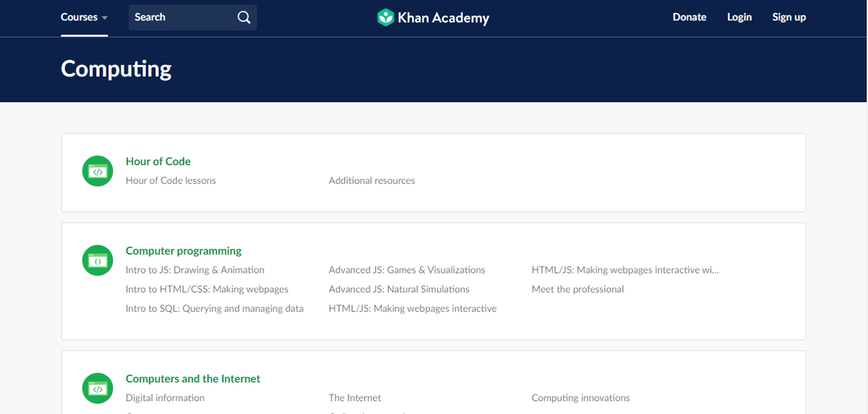This screenshot has width=868, height=414.
Task: Visit the Additional resources link
Action: [x=372, y=180]
